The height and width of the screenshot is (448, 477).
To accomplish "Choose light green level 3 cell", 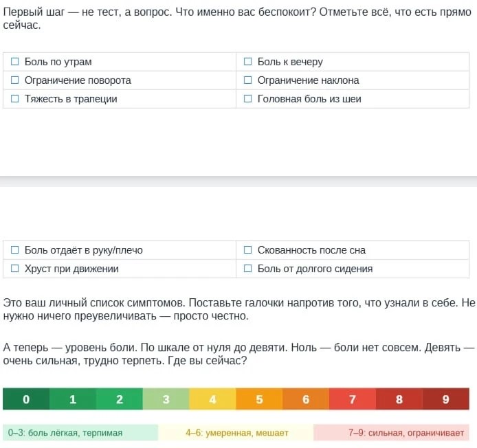I will pos(166,399).
